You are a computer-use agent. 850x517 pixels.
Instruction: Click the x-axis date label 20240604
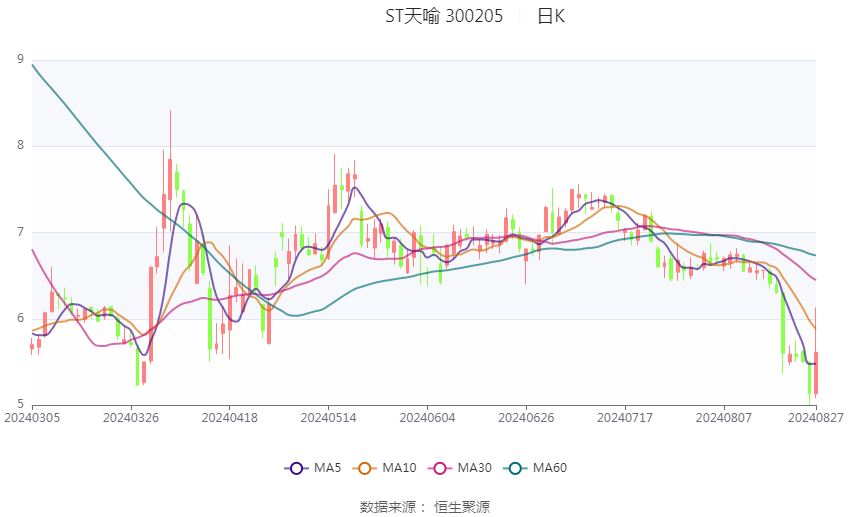(x=427, y=418)
